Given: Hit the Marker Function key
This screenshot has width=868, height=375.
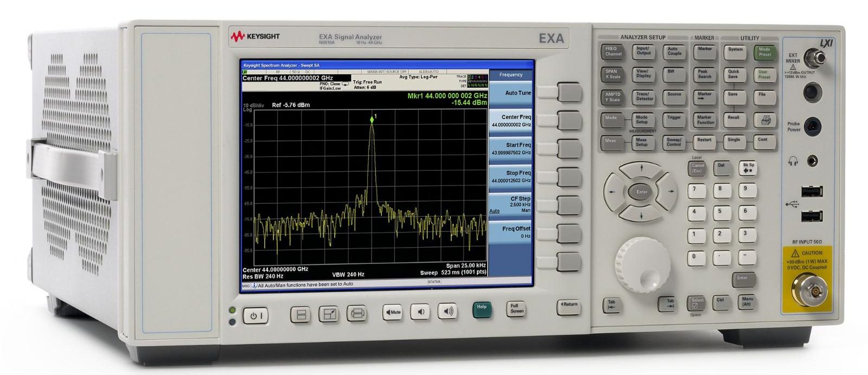Looking at the screenshot, I should tap(704, 120).
